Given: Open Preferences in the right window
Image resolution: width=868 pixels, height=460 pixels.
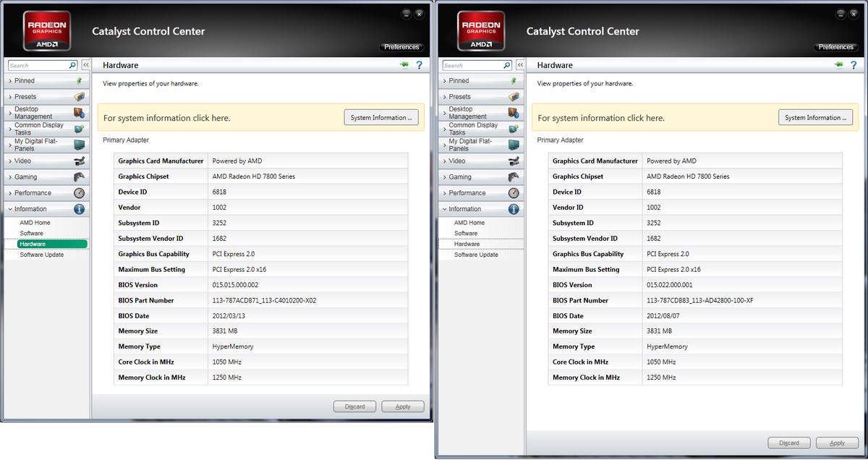Looking at the screenshot, I should 836,47.
